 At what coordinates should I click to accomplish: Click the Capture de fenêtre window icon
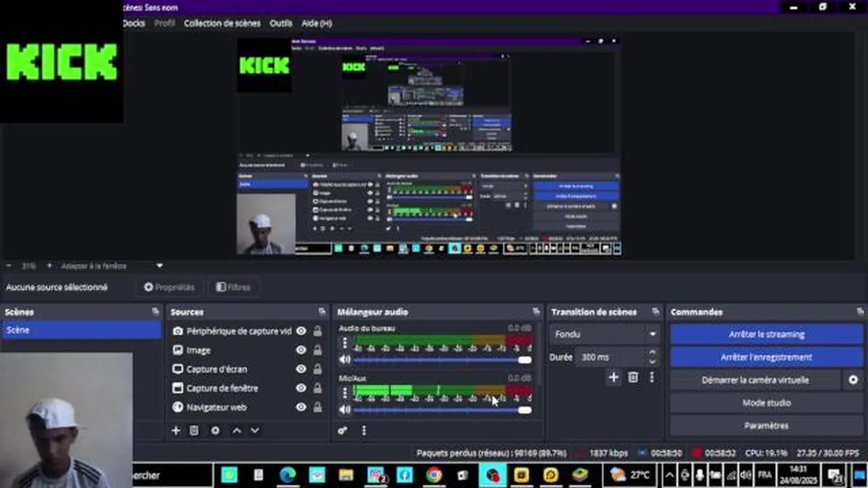click(x=178, y=388)
